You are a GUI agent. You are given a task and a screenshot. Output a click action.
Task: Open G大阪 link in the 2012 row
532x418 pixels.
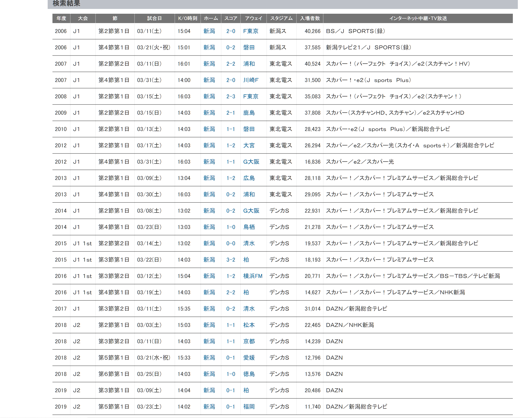click(251, 162)
